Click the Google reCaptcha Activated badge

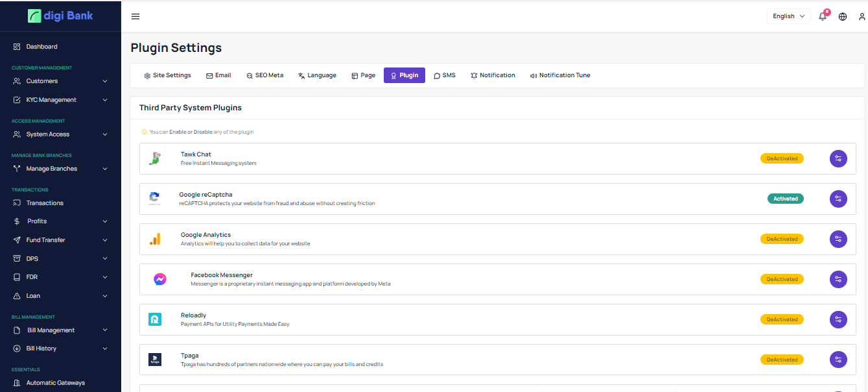pyautogui.click(x=785, y=199)
